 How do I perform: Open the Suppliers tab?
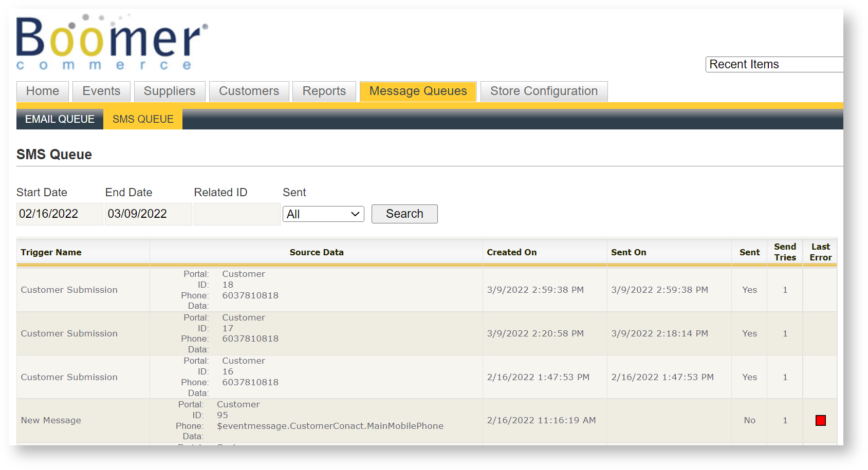170,91
